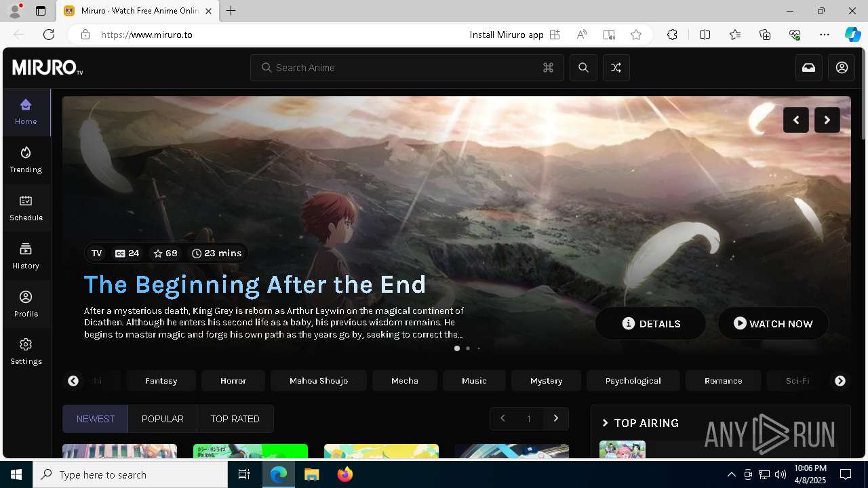Open the notification center on taskbar
The width and height of the screenshot is (868, 488).
pos(846,474)
